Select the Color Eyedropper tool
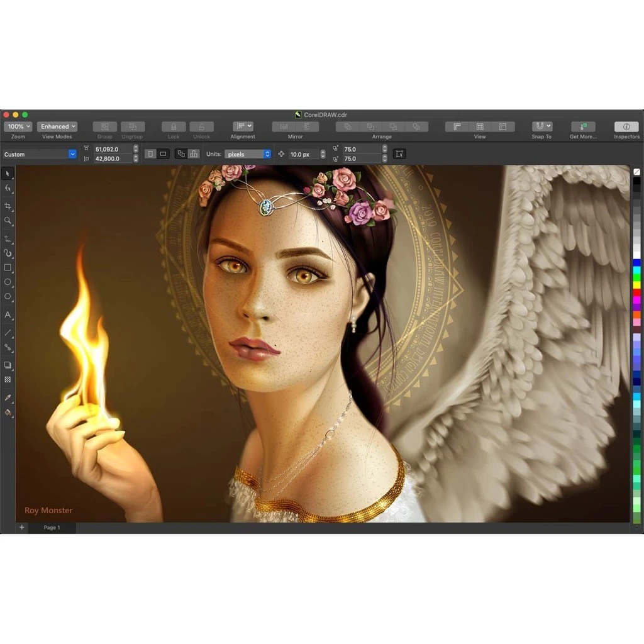This screenshot has width=644, height=644. coord(8,397)
